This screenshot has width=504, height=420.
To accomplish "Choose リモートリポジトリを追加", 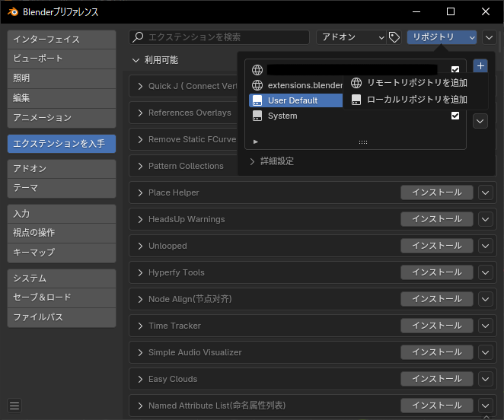I will tap(416, 83).
